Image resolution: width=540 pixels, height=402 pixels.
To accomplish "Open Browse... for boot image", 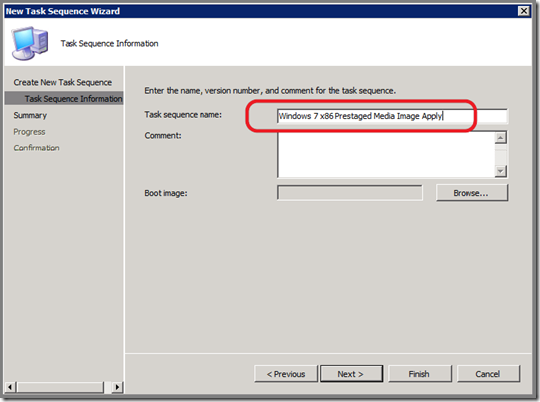I will 471,193.
